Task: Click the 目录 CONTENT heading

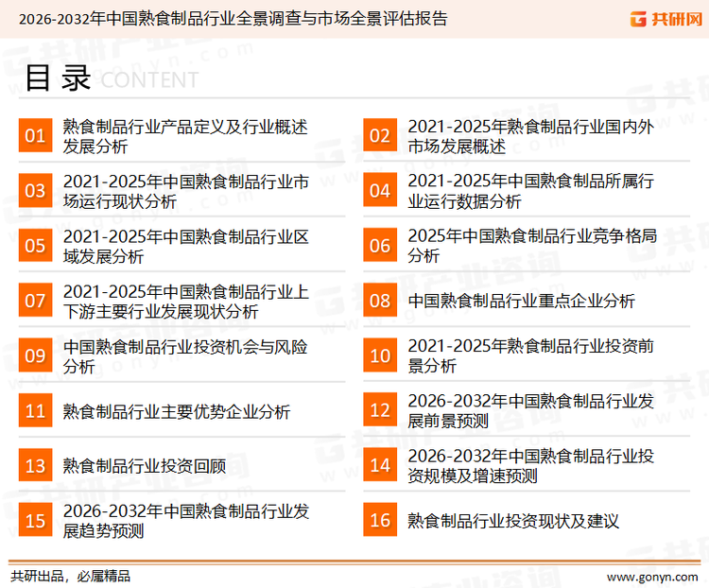Action: [110, 79]
